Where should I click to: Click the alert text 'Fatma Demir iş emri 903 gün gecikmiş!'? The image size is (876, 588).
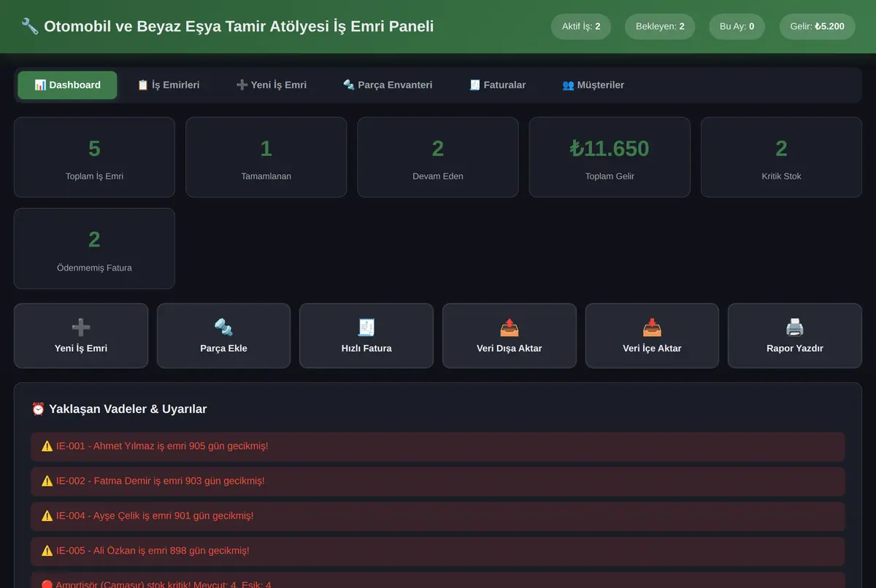(x=179, y=481)
